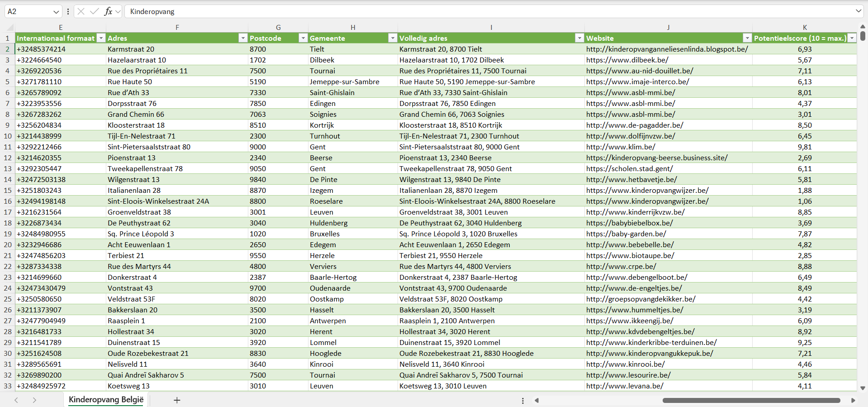
Task: Click the horizontal scroll right arrow
Action: [x=853, y=400]
